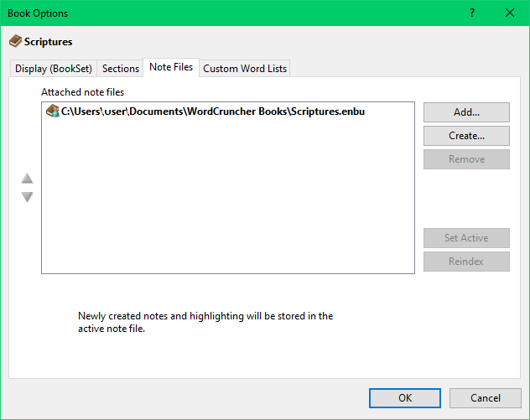
Task: Confirm with the OK button
Action: click(x=405, y=398)
